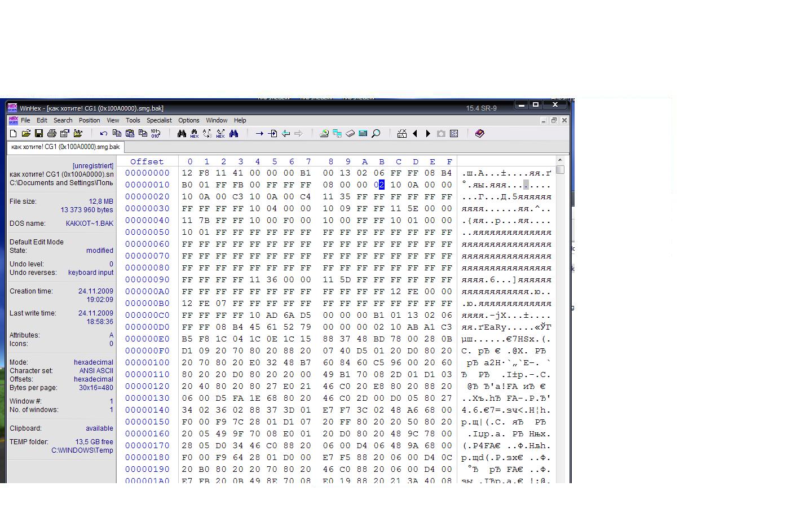The height and width of the screenshot is (508, 812).
Task: Click the WinHex title bar app icon
Action: click(12, 108)
